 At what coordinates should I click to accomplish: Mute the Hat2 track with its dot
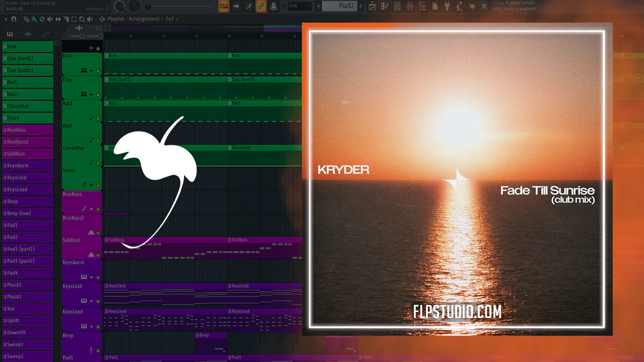98,141
